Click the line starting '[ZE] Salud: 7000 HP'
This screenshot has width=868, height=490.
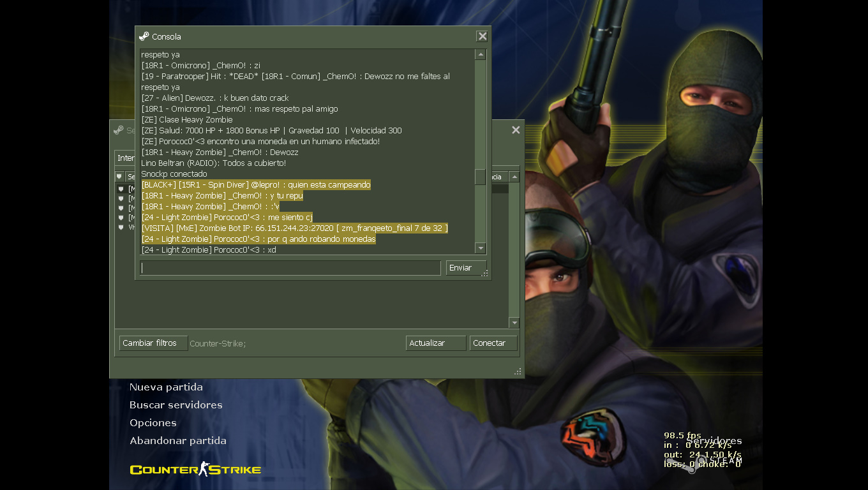[x=271, y=131]
